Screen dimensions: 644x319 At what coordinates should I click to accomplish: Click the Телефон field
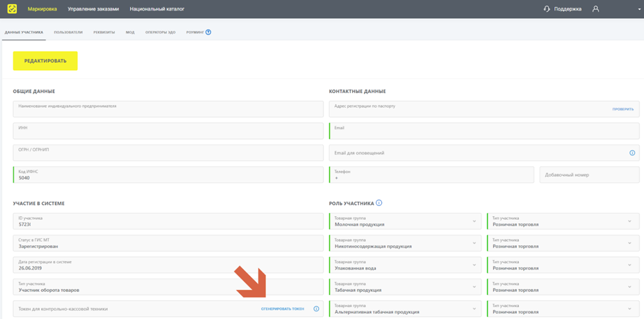(x=432, y=174)
